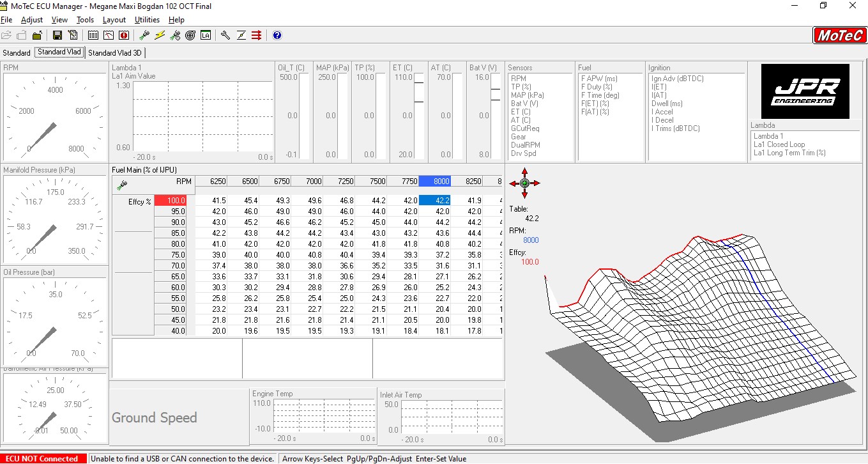The image size is (868, 464).
Task: Select DualRPM in the Sensors list
Action: click(x=525, y=145)
